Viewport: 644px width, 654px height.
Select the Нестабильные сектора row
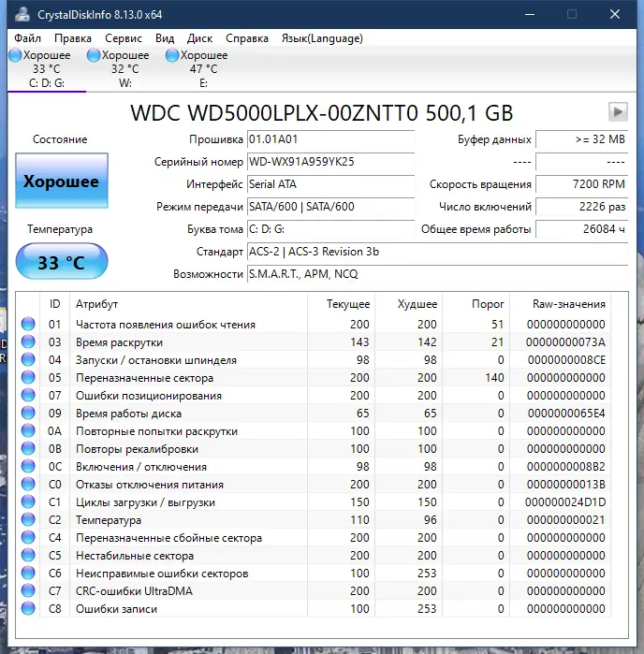click(x=313, y=555)
